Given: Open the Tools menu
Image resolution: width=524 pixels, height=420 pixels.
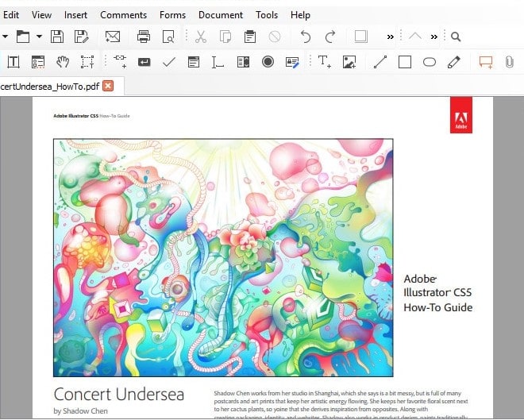Looking at the screenshot, I should pos(267,15).
